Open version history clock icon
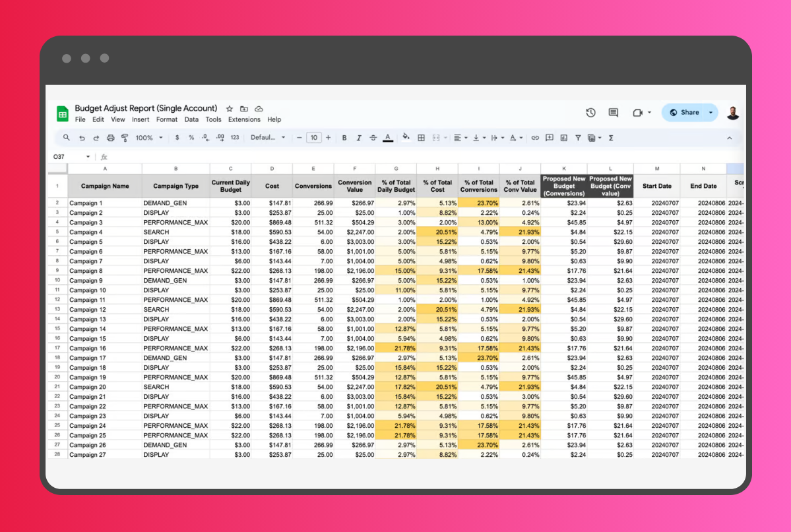 (x=590, y=113)
